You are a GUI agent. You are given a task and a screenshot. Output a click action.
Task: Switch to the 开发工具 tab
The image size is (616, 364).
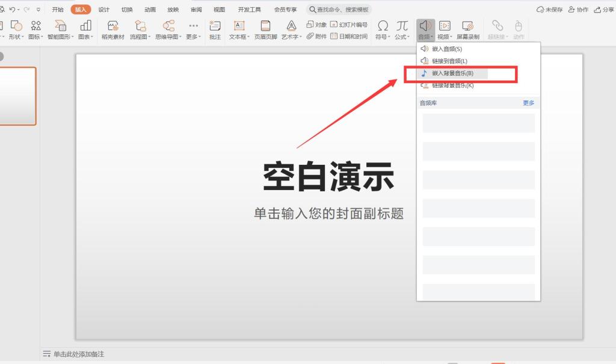[x=250, y=10]
